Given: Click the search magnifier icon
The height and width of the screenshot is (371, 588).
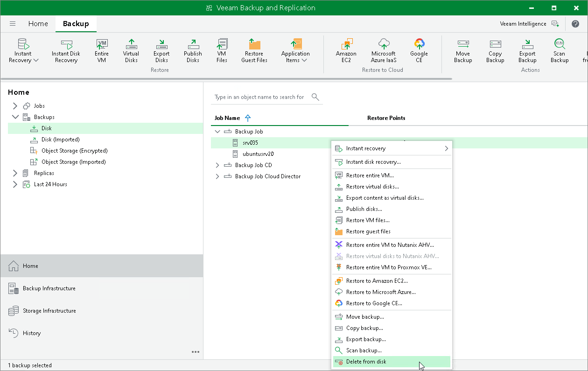Looking at the screenshot, I should click(x=315, y=97).
